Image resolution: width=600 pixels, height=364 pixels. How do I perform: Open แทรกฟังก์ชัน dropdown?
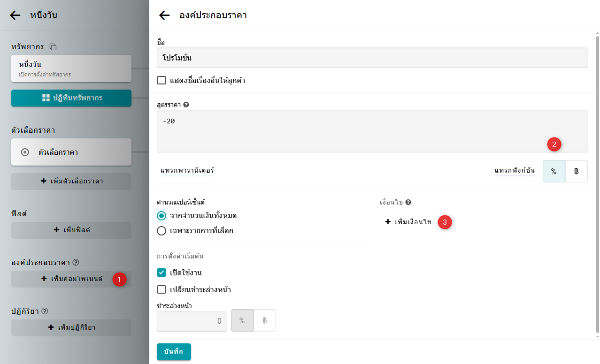515,171
